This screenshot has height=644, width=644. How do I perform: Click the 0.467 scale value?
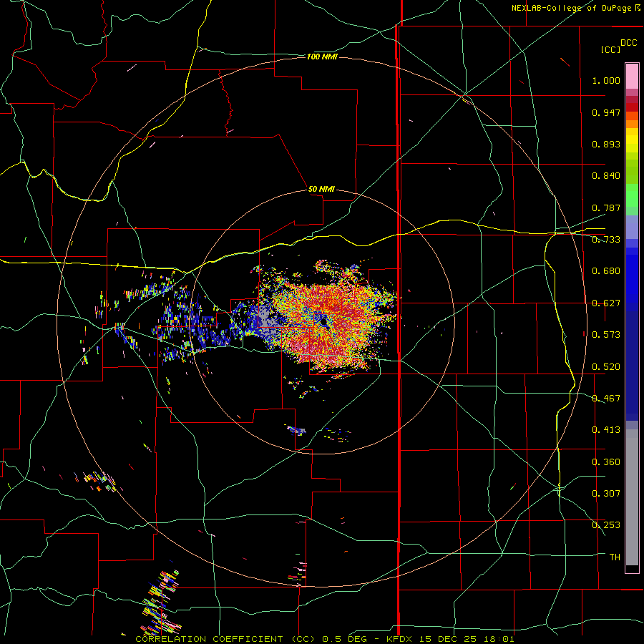pos(606,399)
